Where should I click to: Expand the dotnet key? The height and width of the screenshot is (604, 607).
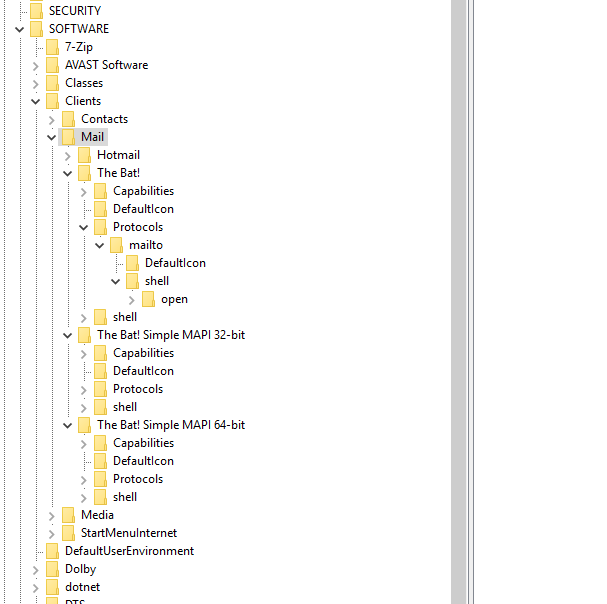[x=36, y=588]
